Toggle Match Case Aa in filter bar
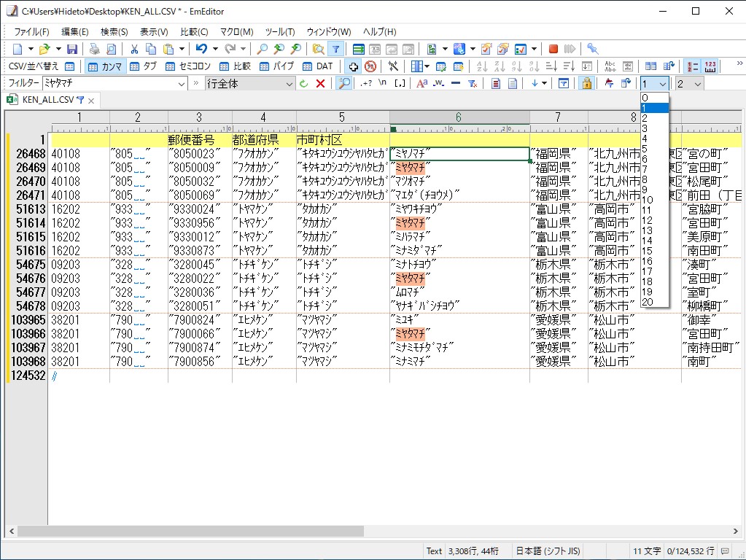The width and height of the screenshot is (746, 560). tap(421, 84)
